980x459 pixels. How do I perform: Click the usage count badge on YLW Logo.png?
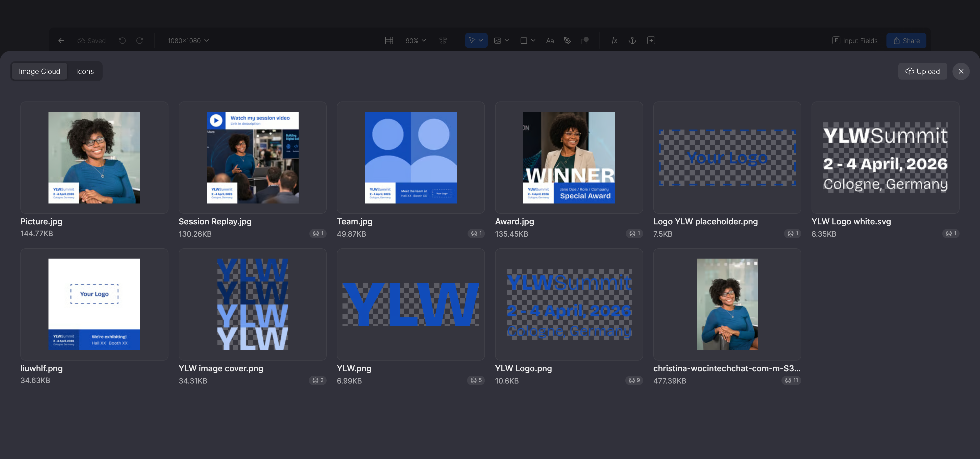634,380
